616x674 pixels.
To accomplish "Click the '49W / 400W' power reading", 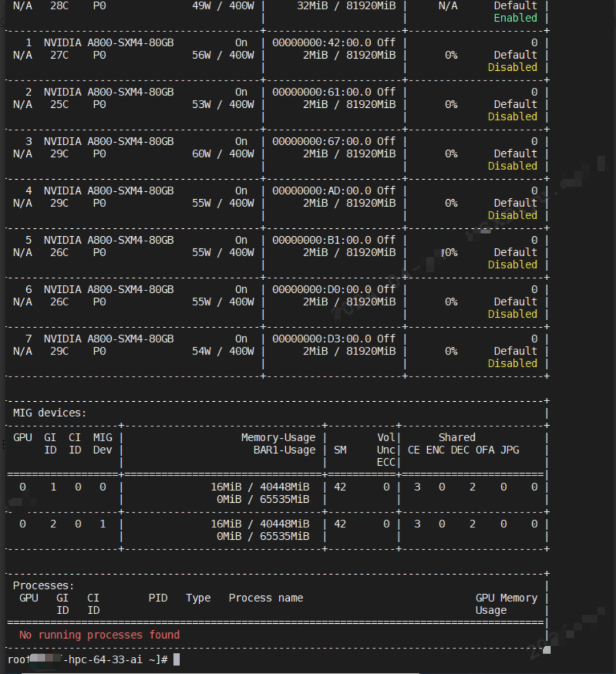I will point(223,6).
